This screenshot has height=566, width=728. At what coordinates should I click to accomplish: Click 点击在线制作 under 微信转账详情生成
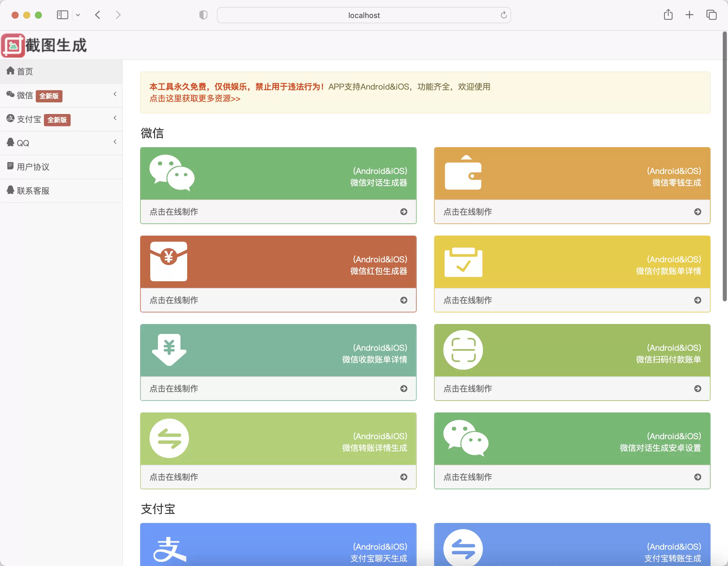(174, 477)
